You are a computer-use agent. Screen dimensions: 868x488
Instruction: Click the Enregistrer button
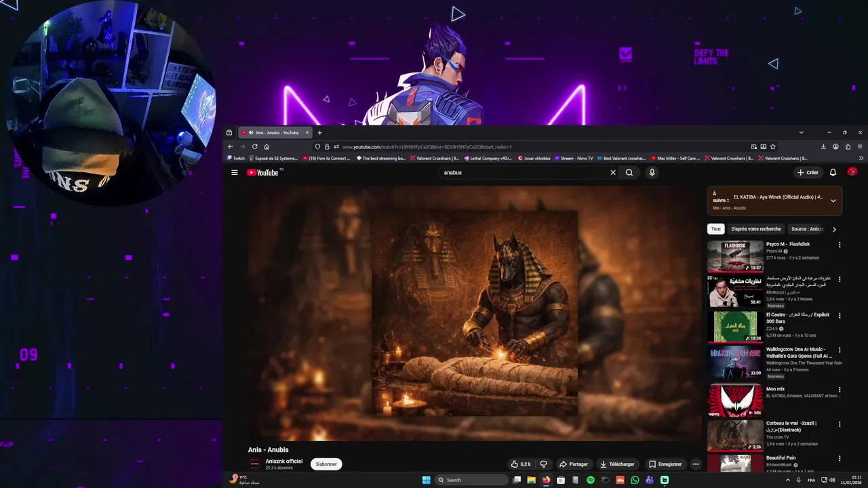click(665, 464)
